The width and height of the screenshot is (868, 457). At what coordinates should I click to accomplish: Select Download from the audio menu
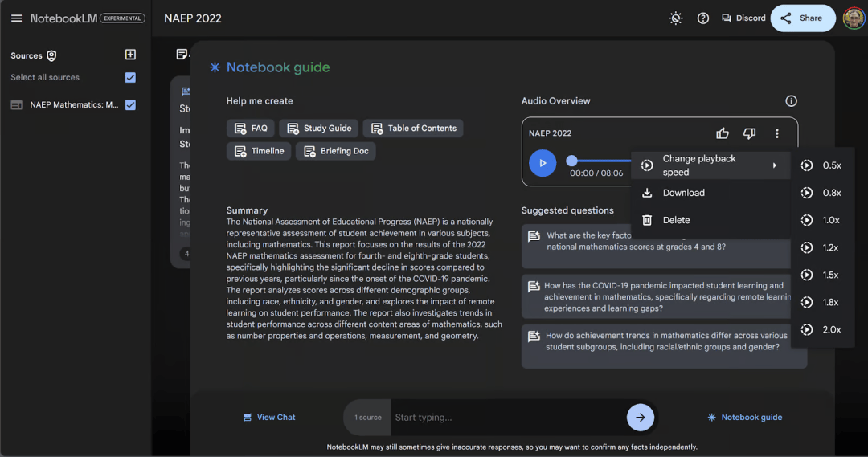(x=683, y=193)
